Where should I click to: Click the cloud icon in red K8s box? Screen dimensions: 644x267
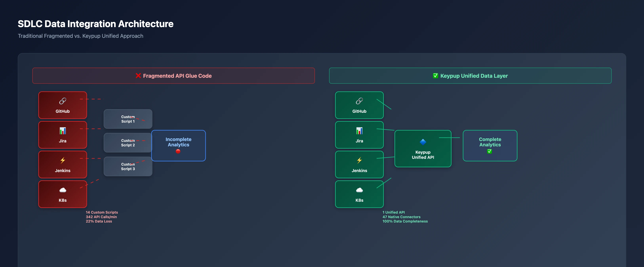point(63,190)
